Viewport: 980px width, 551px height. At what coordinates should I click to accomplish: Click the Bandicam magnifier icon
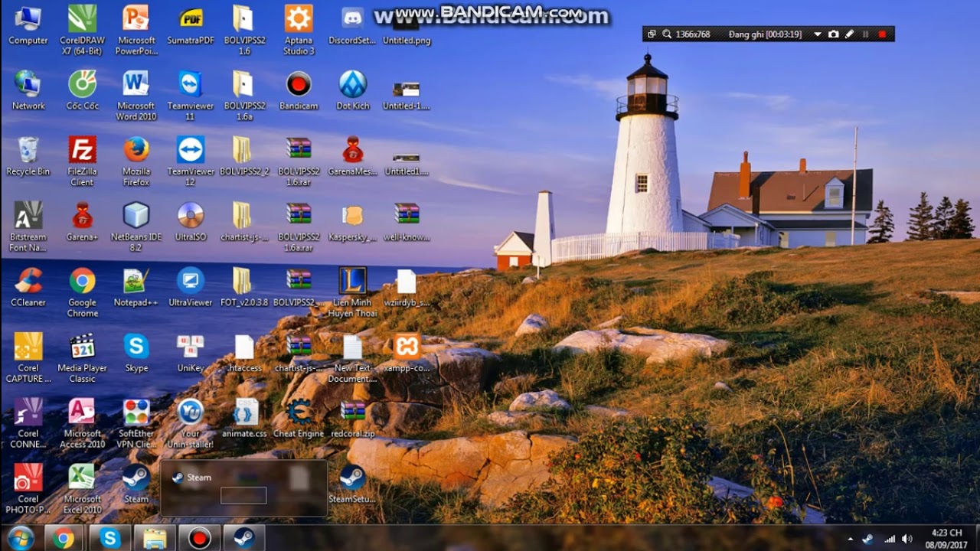(x=667, y=34)
